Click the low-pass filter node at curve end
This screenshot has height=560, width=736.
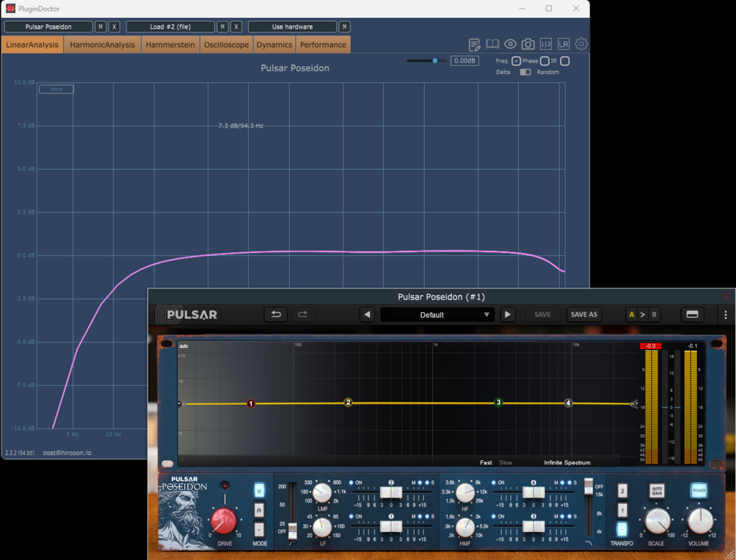tap(634, 404)
